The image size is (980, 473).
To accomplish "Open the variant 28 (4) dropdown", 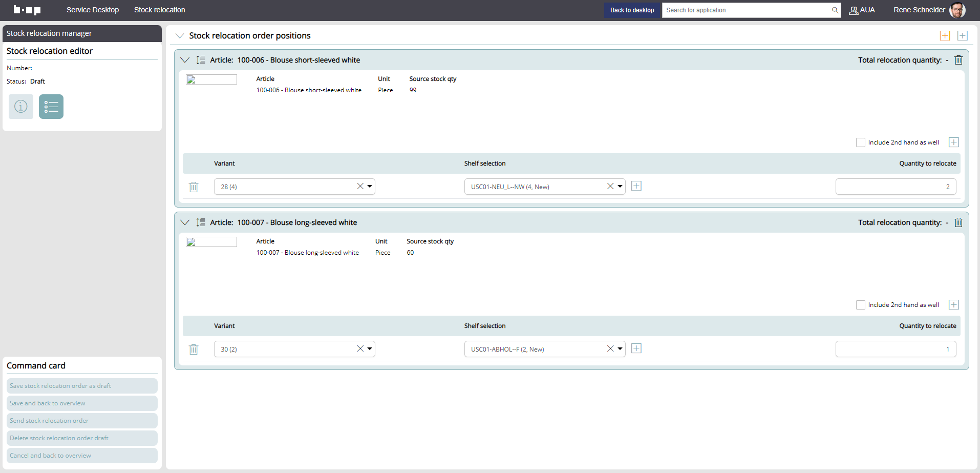I will [370, 187].
